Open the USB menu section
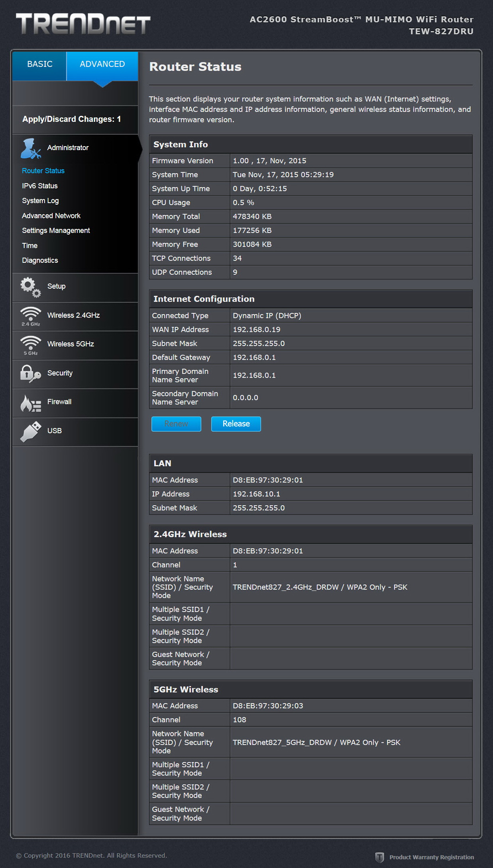Image resolution: width=493 pixels, height=868 pixels. click(x=76, y=432)
